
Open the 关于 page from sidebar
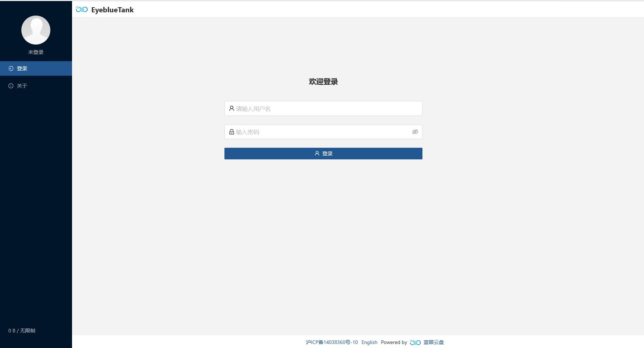coord(22,85)
